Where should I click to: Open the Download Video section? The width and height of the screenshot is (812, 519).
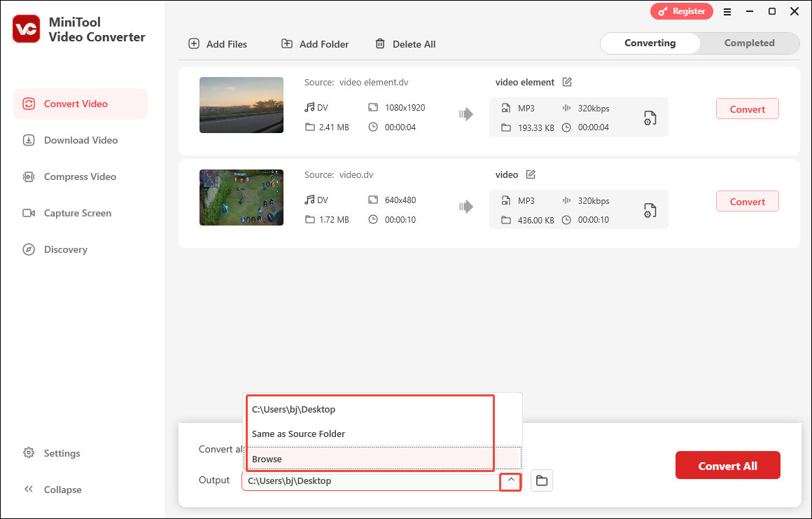[x=80, y=140]
